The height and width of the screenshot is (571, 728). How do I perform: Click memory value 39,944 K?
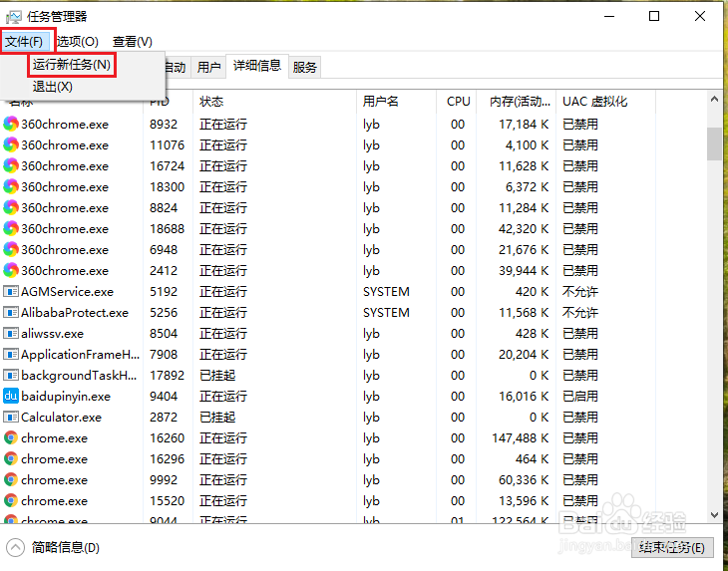coord(524,271)
